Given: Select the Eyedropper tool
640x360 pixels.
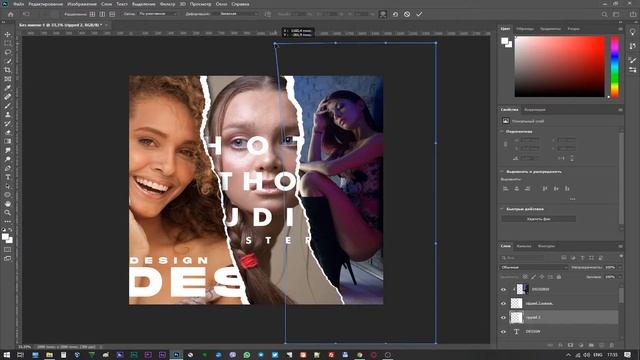Looking at the screenshot, I should [x=7, y=88].
